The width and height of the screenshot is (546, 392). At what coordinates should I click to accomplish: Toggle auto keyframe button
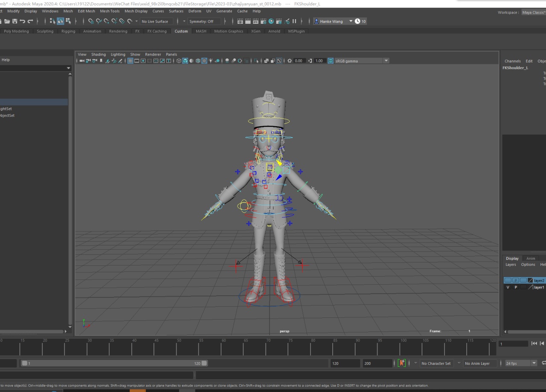pos(401,363)
